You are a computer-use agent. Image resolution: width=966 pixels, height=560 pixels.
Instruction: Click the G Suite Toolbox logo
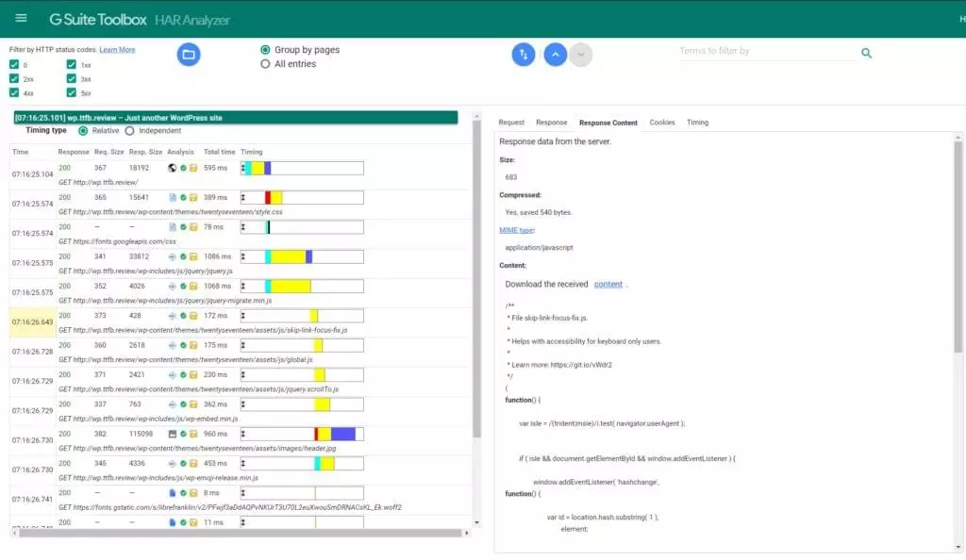pyautogui.click(x=98, y=20)
